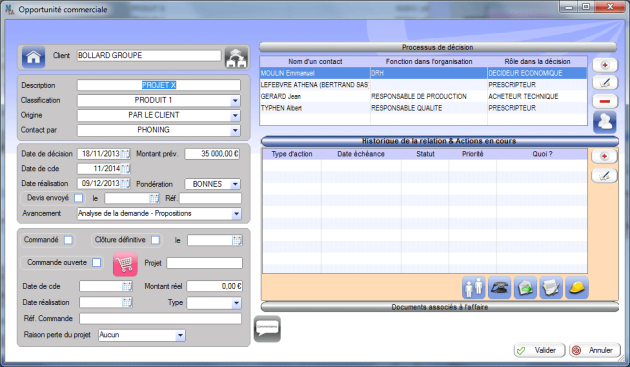Open the Avancement dropdown
This screenshot has width=630, height=367.
click(x=236, y=214)
